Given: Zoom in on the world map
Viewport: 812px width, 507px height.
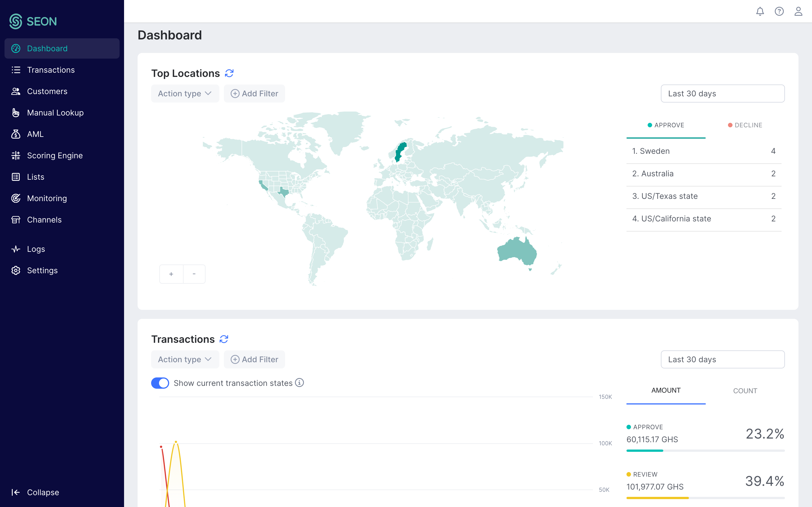Looking at the screenshot, I should 171,274.
